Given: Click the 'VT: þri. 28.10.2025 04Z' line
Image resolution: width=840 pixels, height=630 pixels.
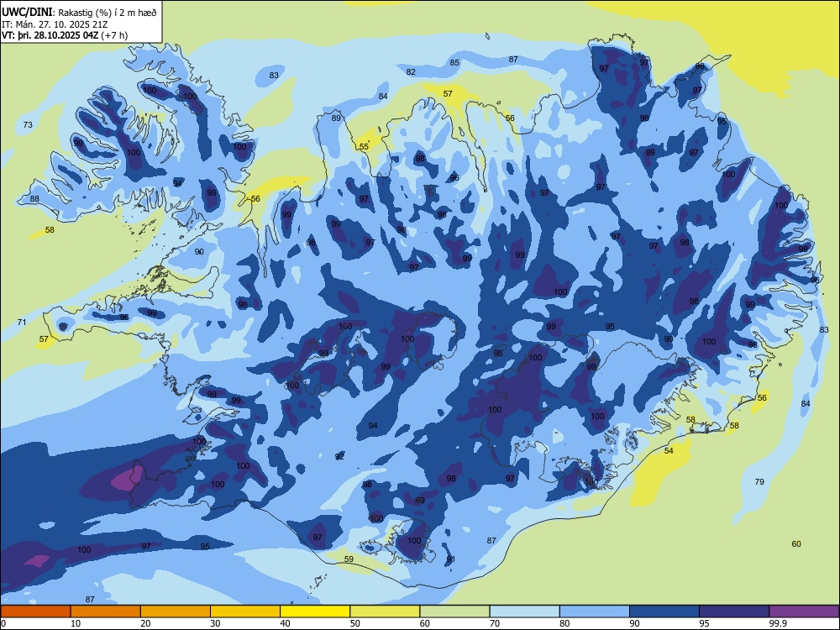Looking at the screenshot, I should pos(49,35).
